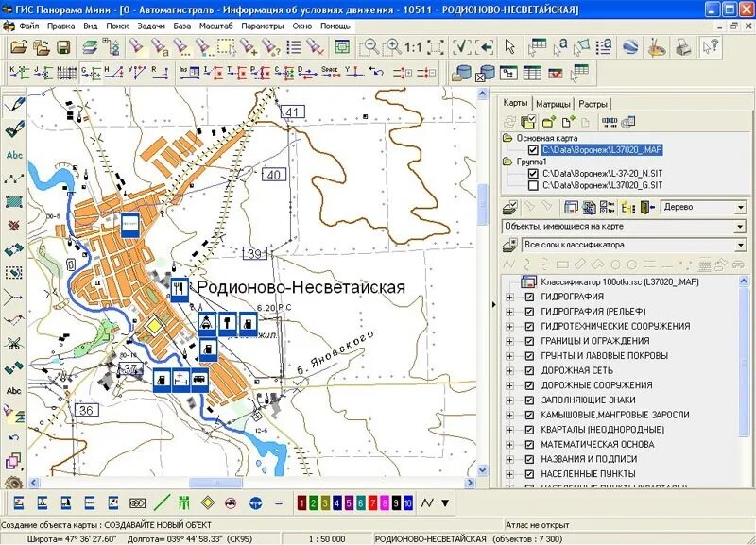Image resolution: width=756 pixels, height=545 pixels.
Task: Click the zoom out magnifier icon
Action: click(369, 46)
